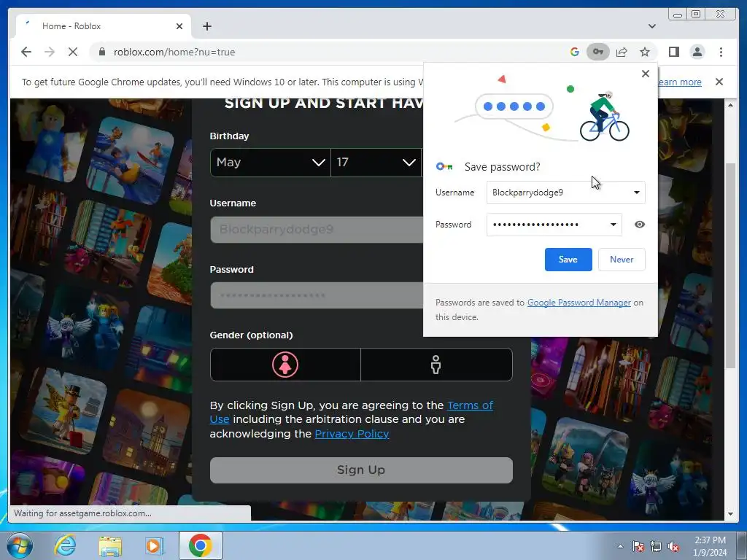
Task: Expand the Password dropdown in the save dialog
Action: point(613,225)
